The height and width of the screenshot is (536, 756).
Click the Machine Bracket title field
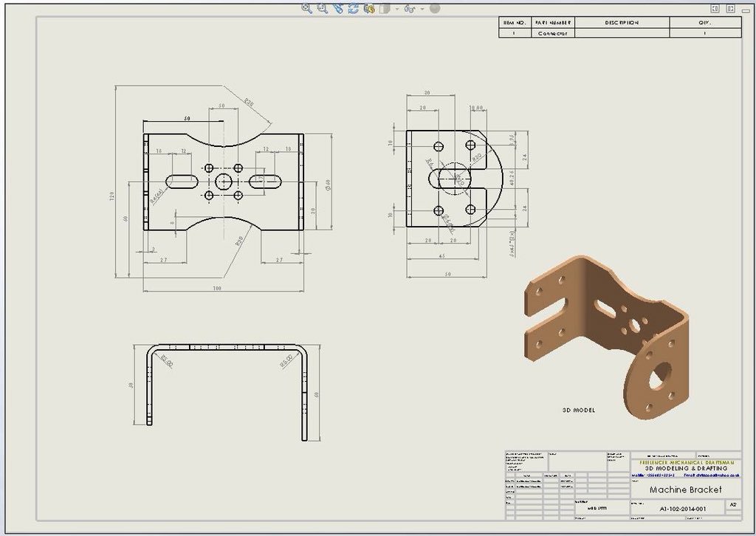tap(685, 488)
